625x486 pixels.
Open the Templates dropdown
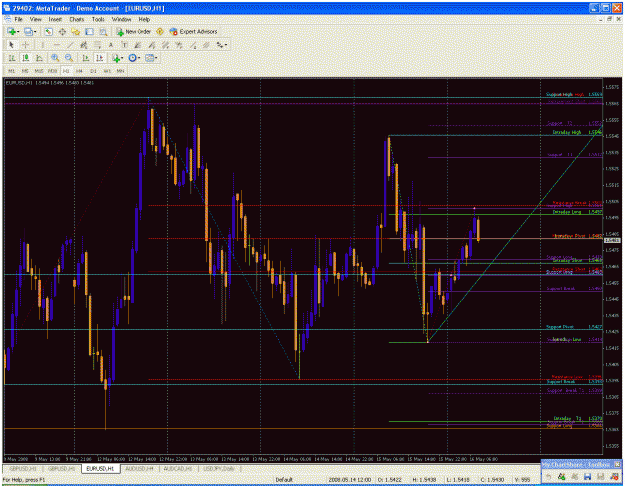pyautogui.click(x=151, y=58)
